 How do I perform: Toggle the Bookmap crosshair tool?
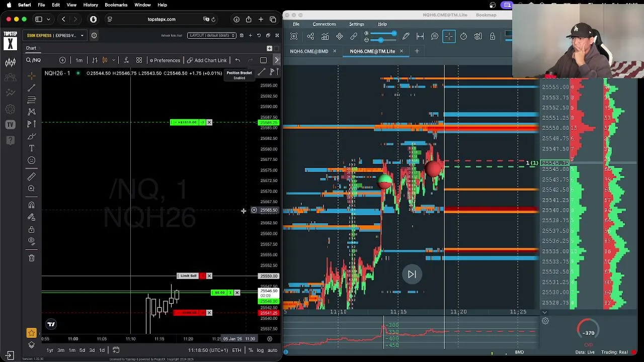click(x=449, y=36)
